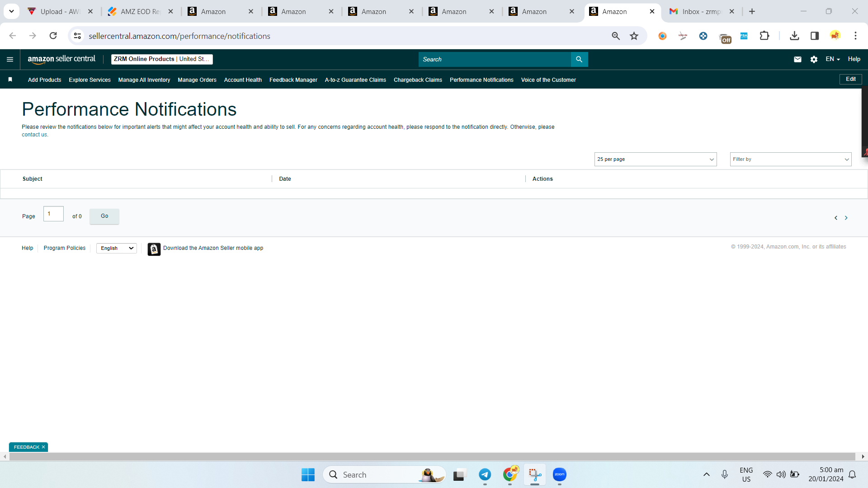Click the FBA extension icon
868x488 pixels.
coord(744,36)
